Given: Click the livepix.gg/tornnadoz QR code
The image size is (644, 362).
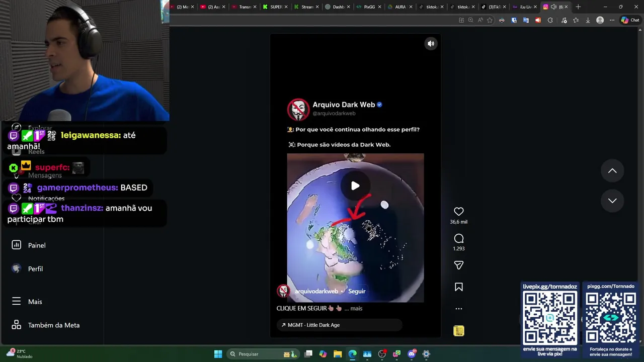Looking at the screenshot, I should (x=549, y=318).
